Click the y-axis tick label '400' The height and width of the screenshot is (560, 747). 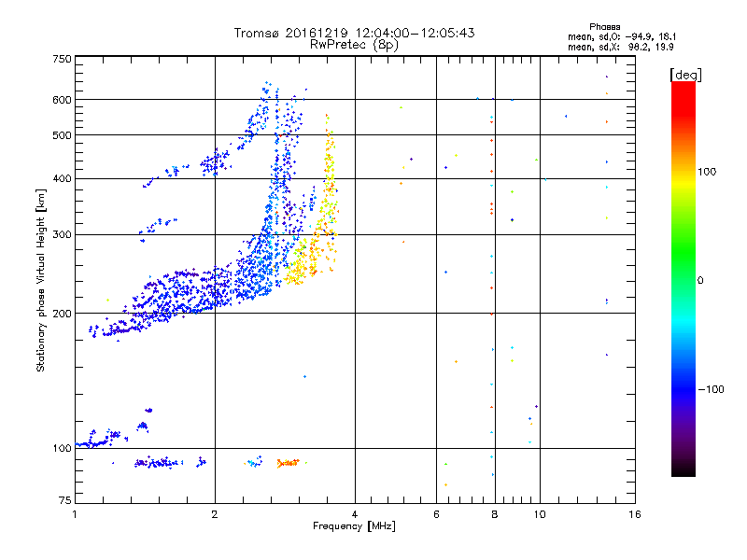tap(63, 178)
